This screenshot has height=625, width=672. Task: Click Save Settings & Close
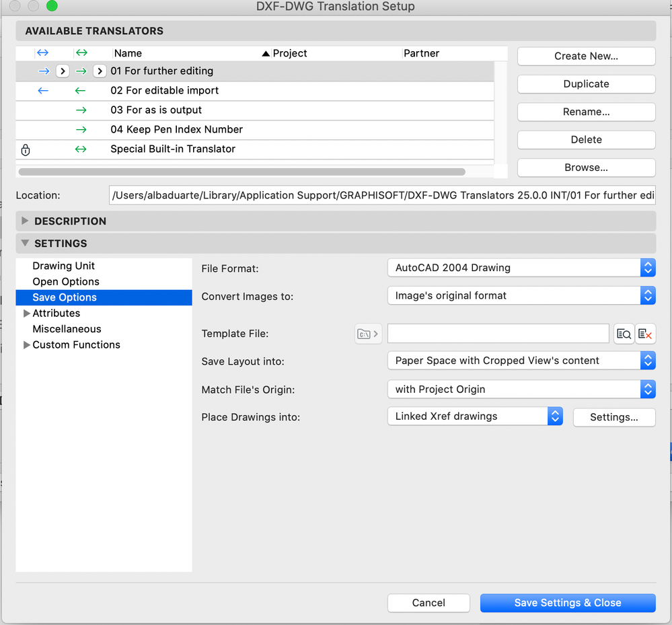point(568,603)
